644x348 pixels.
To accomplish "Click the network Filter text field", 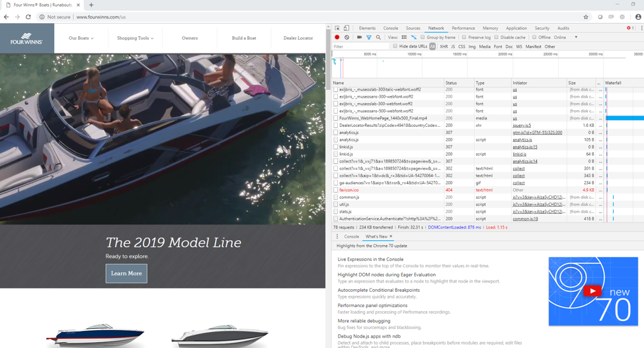I will point(360,47).
